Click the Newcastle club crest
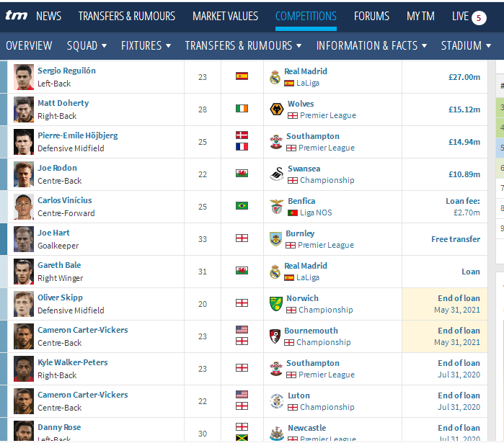The image size is (504, 443). coord(277,434)
